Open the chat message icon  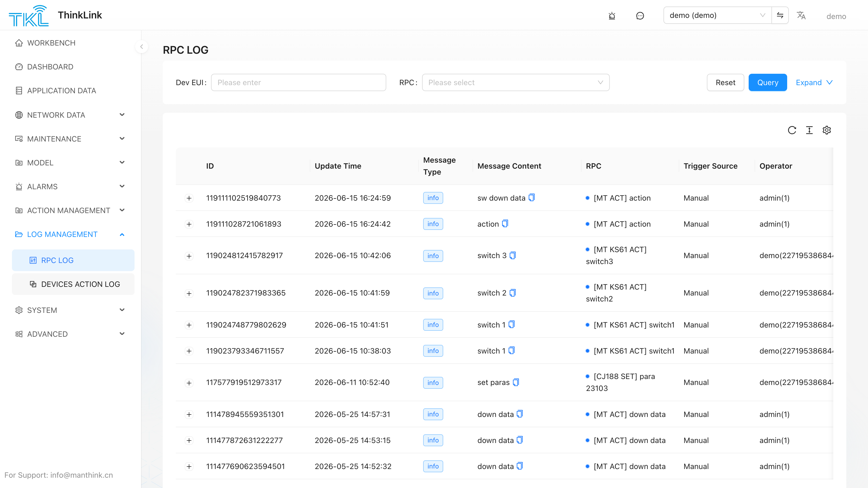pos(640,15)
